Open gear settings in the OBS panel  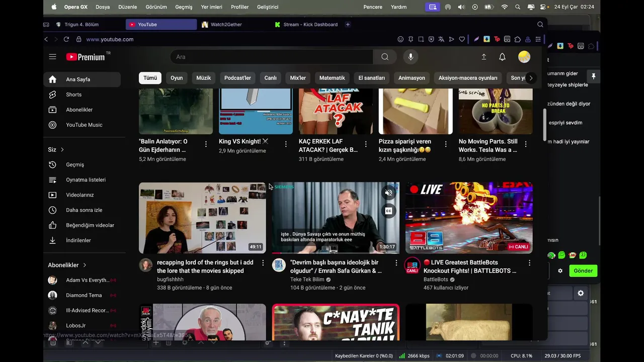(x=581, y=293)
